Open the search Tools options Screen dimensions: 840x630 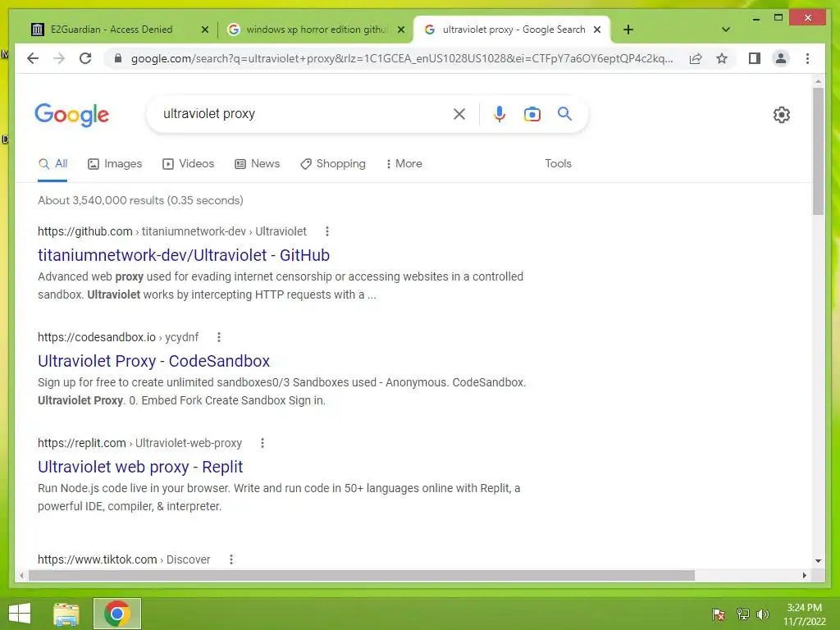click(558, 164)
